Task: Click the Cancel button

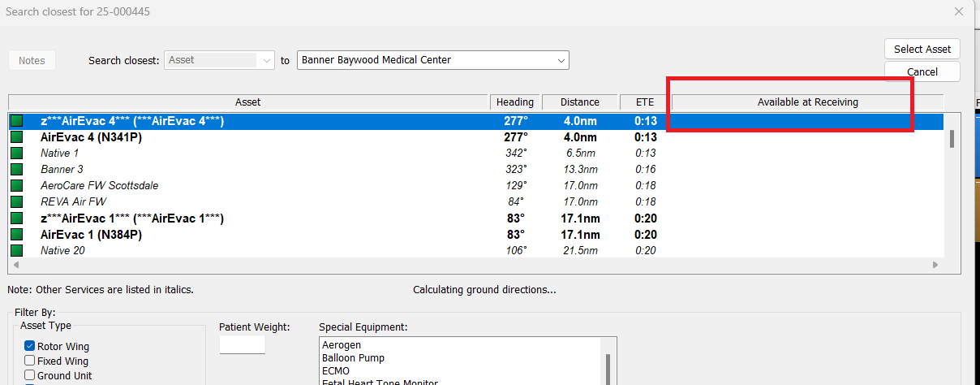Action: [x=922, y=72]
